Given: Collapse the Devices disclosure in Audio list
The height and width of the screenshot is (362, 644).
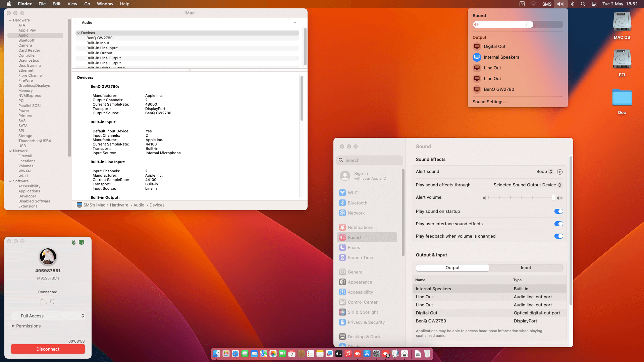Looking at the screenshot, I should [x=78, y=33].
